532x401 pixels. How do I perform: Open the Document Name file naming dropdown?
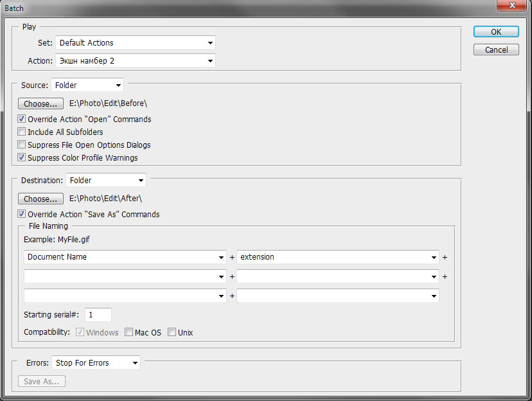[125, 257]
